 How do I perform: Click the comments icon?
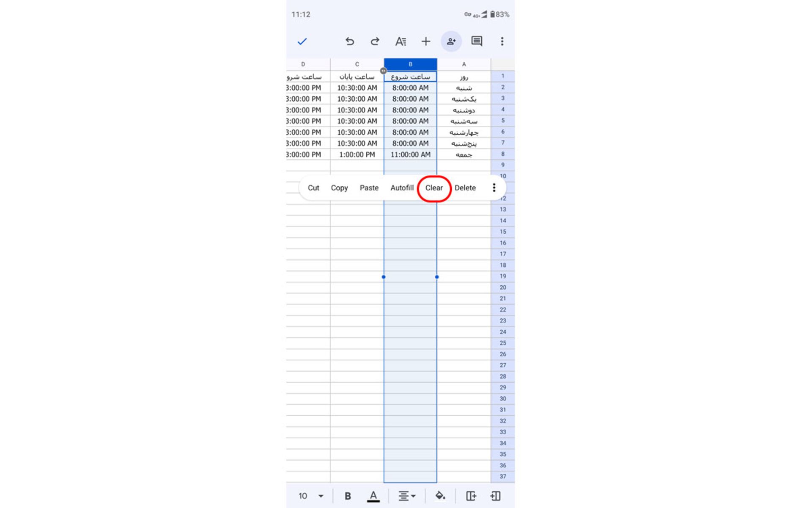tap(477, 41)
